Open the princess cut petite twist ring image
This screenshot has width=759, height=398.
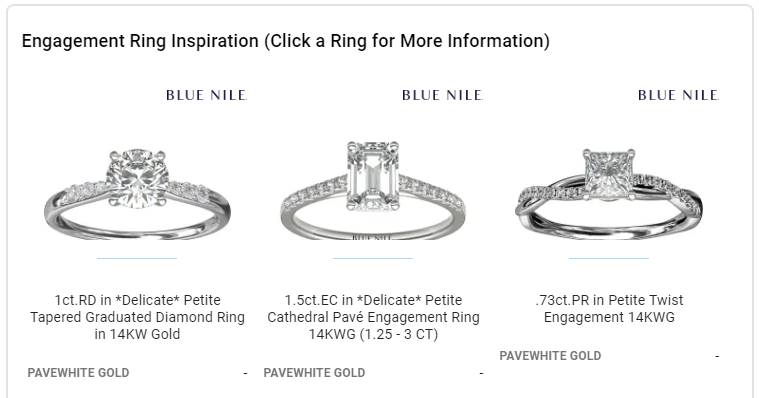pos(609,194)
